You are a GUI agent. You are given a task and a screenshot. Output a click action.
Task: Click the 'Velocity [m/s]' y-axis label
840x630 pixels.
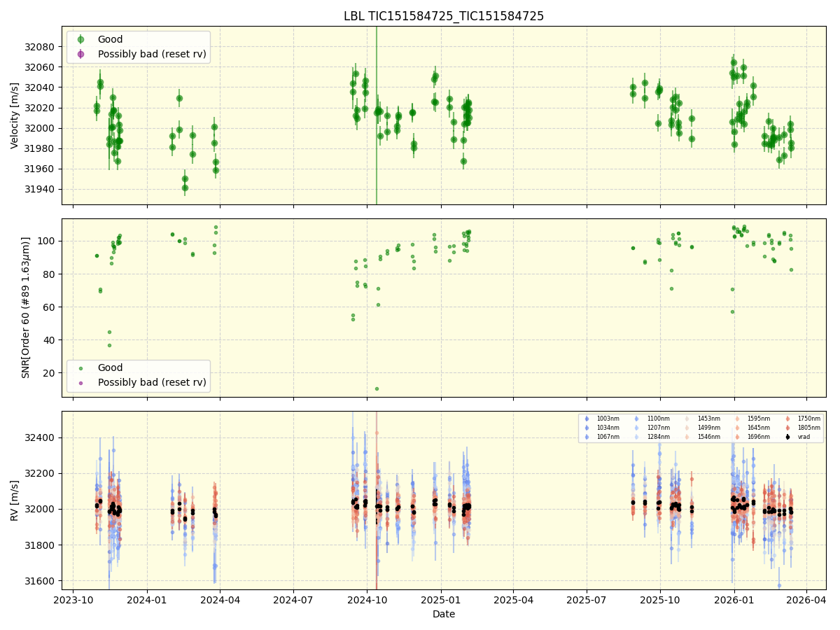(x=15, y=115)
